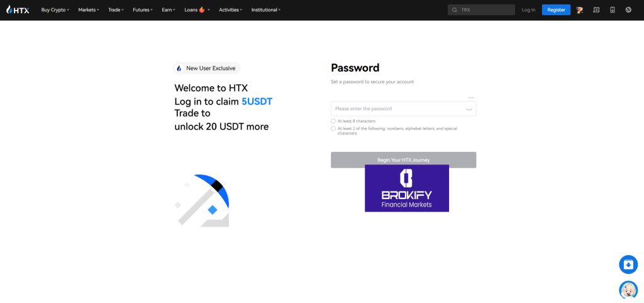Open the Earn menu
Viewport: 644px width, 303px height.
(169, 10)
